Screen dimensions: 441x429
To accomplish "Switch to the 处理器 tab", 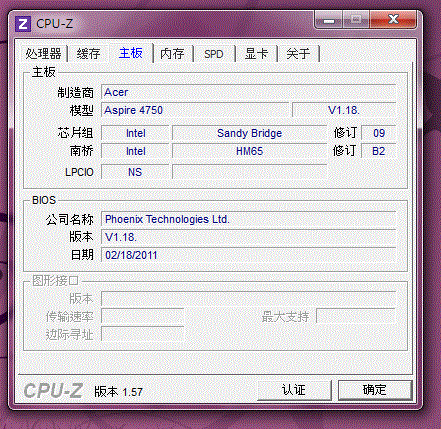I will point(43,54).
